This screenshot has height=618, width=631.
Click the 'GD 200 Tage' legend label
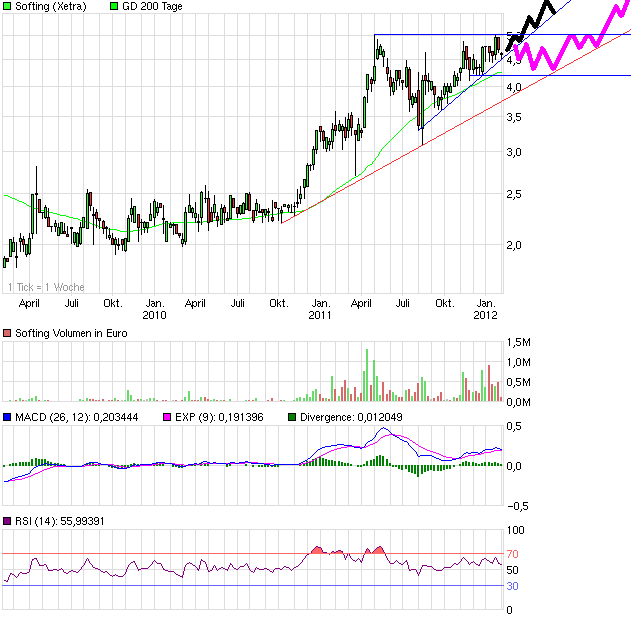pos(152,6)
